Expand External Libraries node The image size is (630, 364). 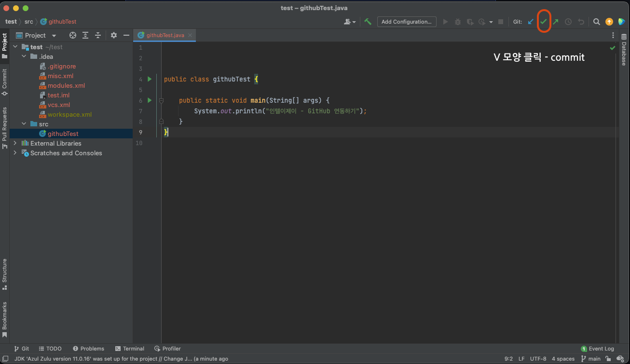point(15,143)
